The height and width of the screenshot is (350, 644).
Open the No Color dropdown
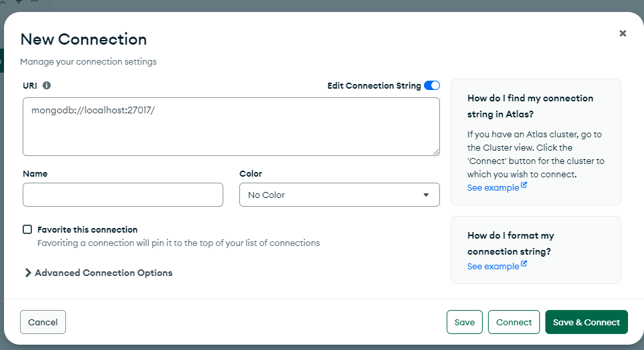[339, 195]
